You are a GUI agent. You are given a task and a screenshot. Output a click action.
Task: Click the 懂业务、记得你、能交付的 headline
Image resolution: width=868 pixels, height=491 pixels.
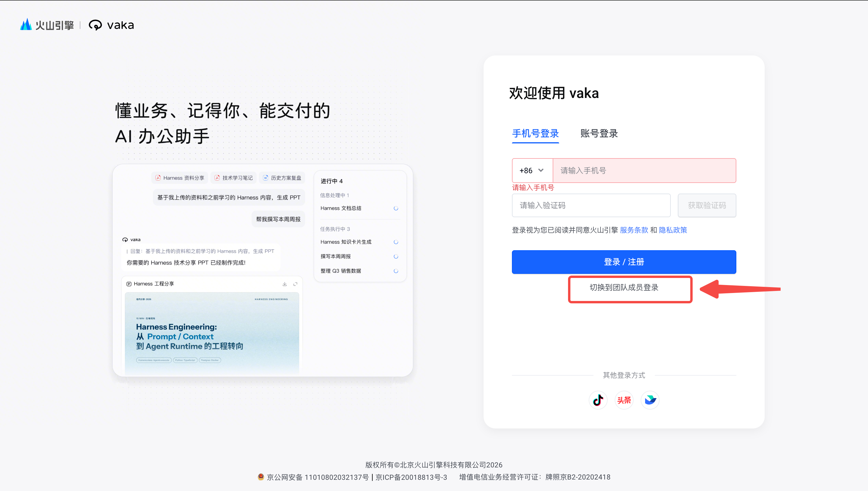222,111
